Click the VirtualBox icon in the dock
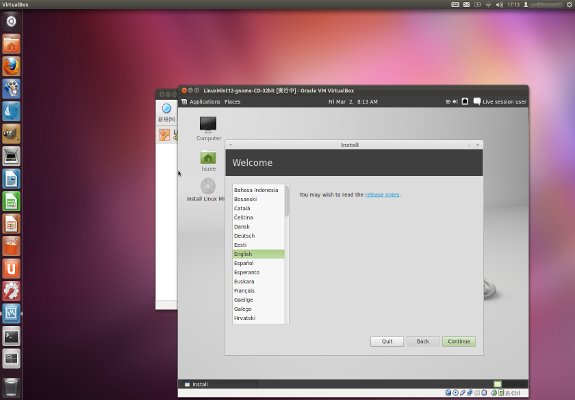 pos(11,313)
